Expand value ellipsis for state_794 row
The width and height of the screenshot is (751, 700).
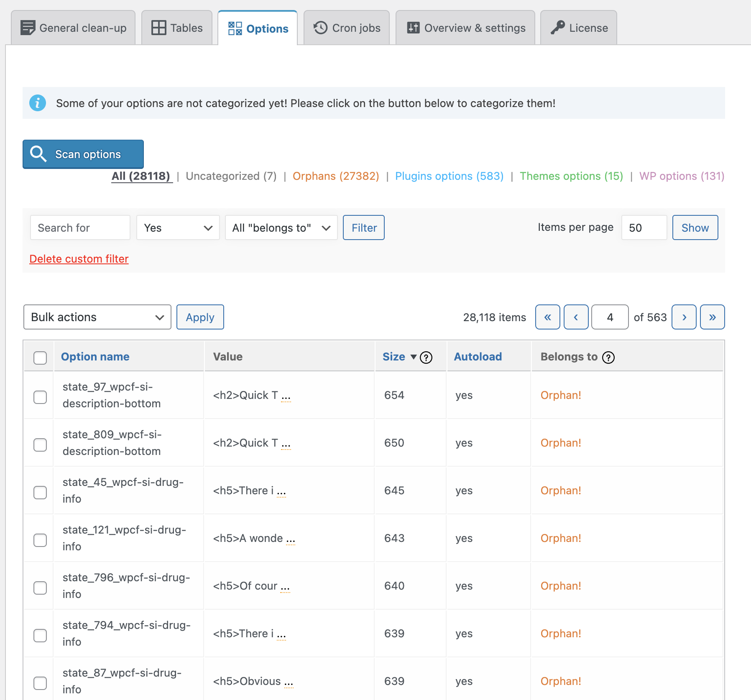[281, 635]
